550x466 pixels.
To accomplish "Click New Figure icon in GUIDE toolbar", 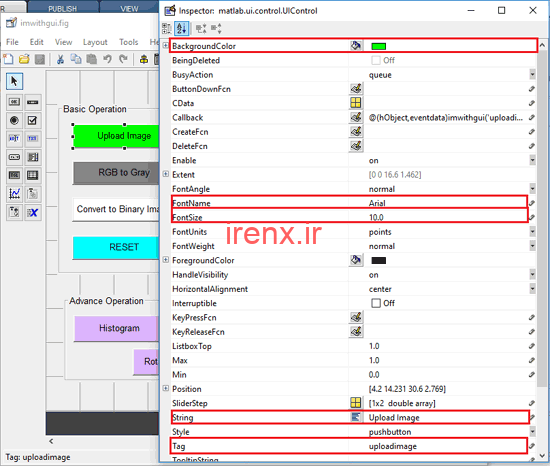I will [8, 59].
